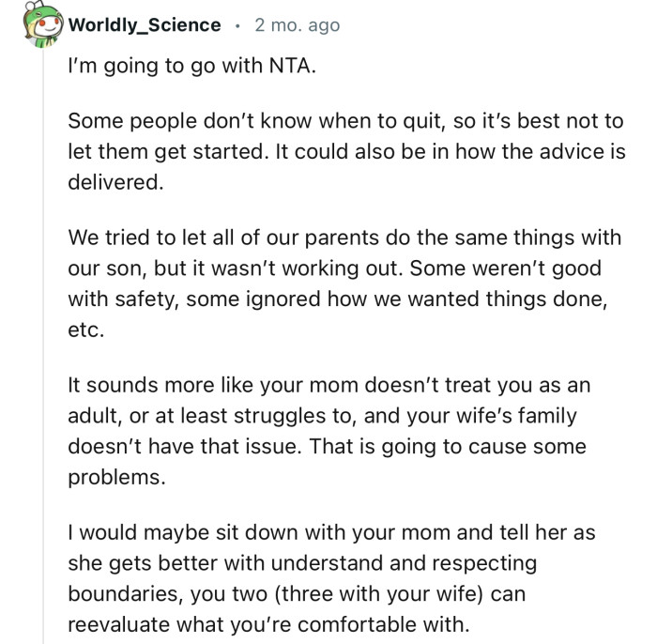The height and width of the screenshot is (644, 657).
Task: Click the dot separator before the timestamp
Action: click(x=237, y=26)
